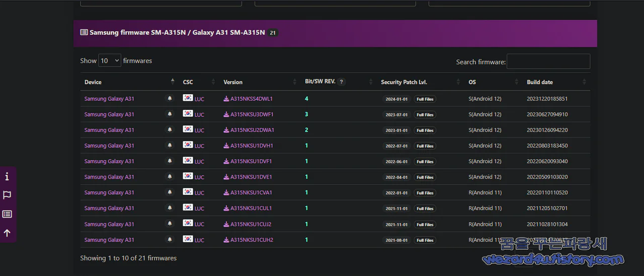This screenshot has width=644, height=276.
Task: Click Full Files badge for 2022-04-01 patch
Action: (x=425, y=177)
